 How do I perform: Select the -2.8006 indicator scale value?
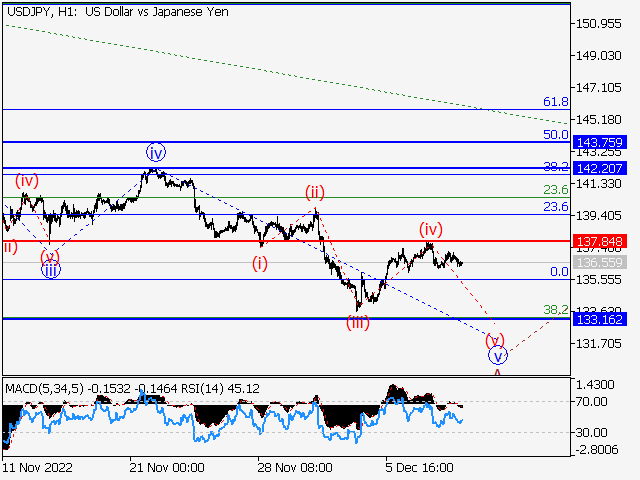point(598,450)
